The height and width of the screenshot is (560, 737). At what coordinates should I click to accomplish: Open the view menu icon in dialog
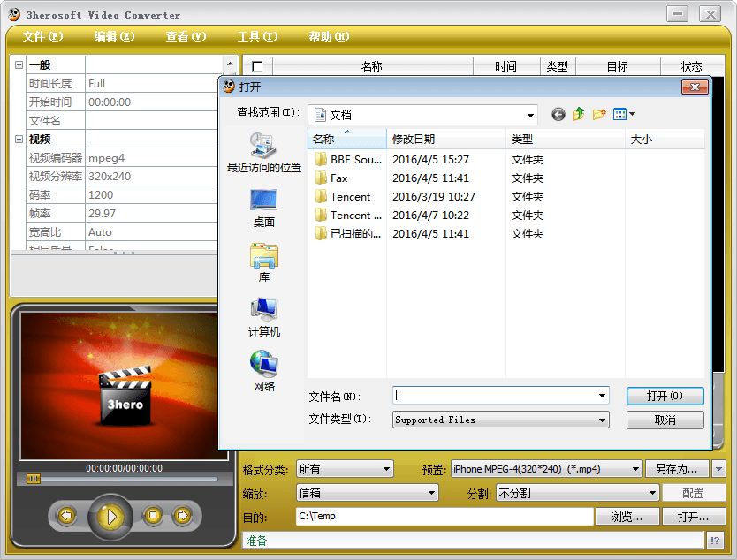tap(624, 114)
